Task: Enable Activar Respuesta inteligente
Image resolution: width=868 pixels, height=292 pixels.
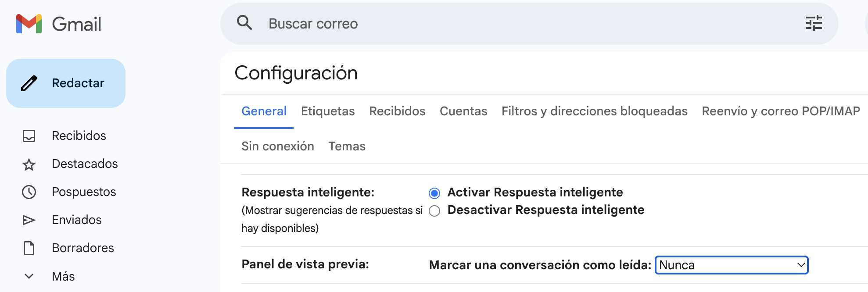Action: (434, 192)
